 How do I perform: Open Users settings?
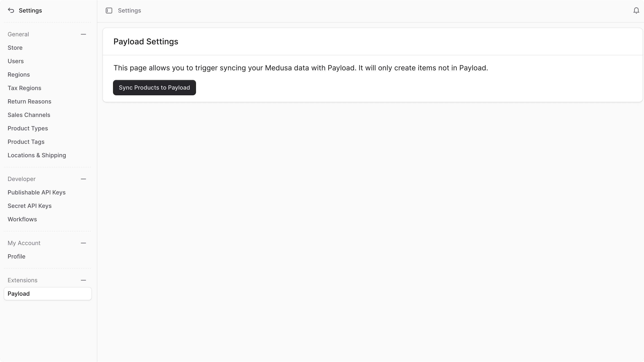click(x=15, y=61)
